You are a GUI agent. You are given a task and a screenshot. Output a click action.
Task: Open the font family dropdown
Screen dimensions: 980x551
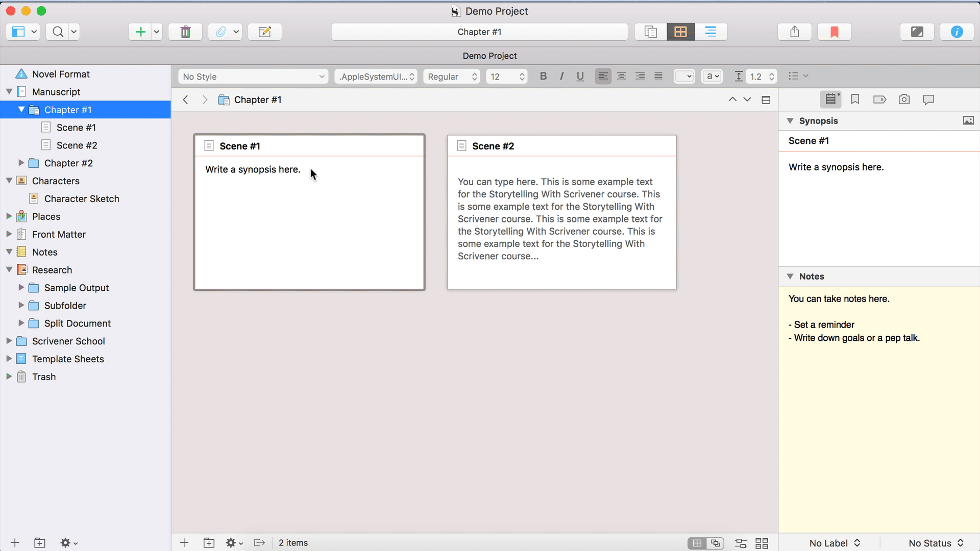click(376, 77)
